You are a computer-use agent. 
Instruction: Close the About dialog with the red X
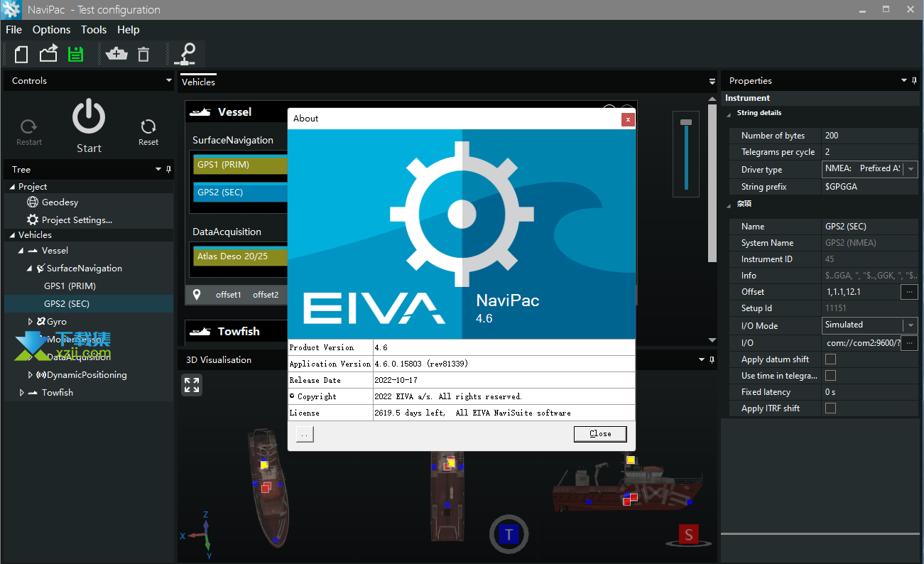click(x=627, y=119)
